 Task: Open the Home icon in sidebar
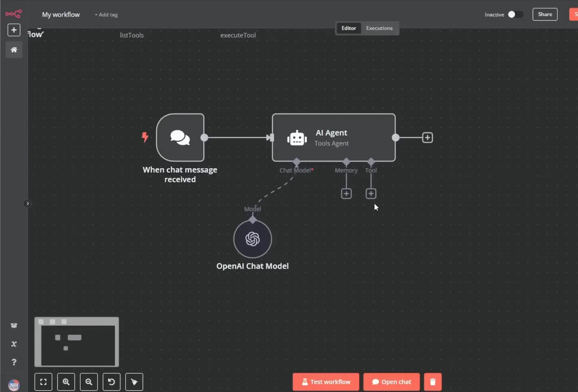pos(14,50)
